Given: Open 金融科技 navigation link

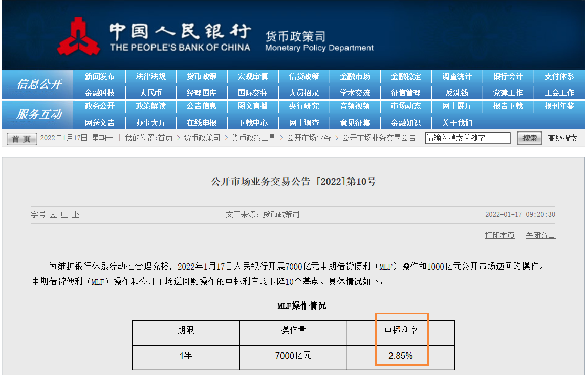Looking at the screenshot, I should coord(99,93).
